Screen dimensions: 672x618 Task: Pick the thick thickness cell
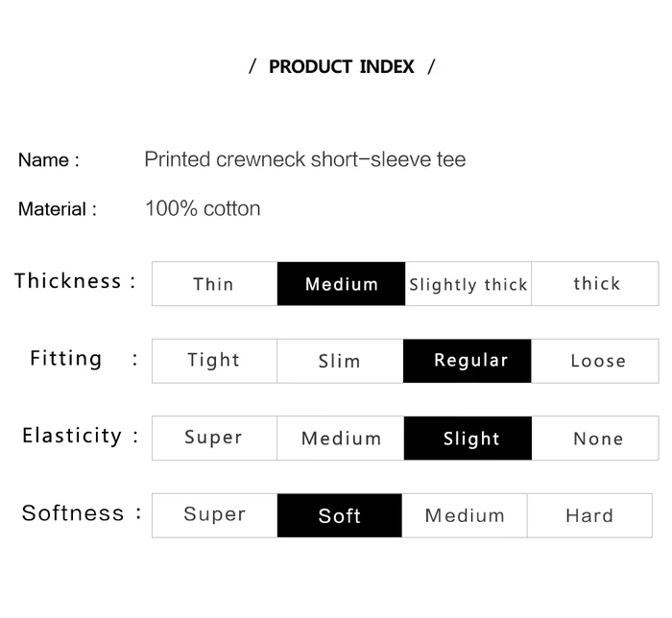[x=596, y=284]
